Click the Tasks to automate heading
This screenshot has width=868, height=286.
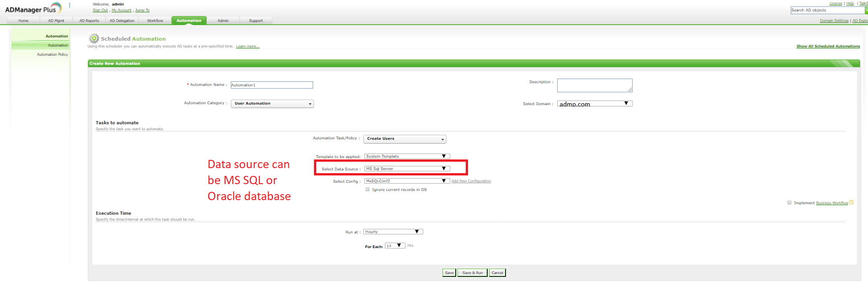pos(117,122)
